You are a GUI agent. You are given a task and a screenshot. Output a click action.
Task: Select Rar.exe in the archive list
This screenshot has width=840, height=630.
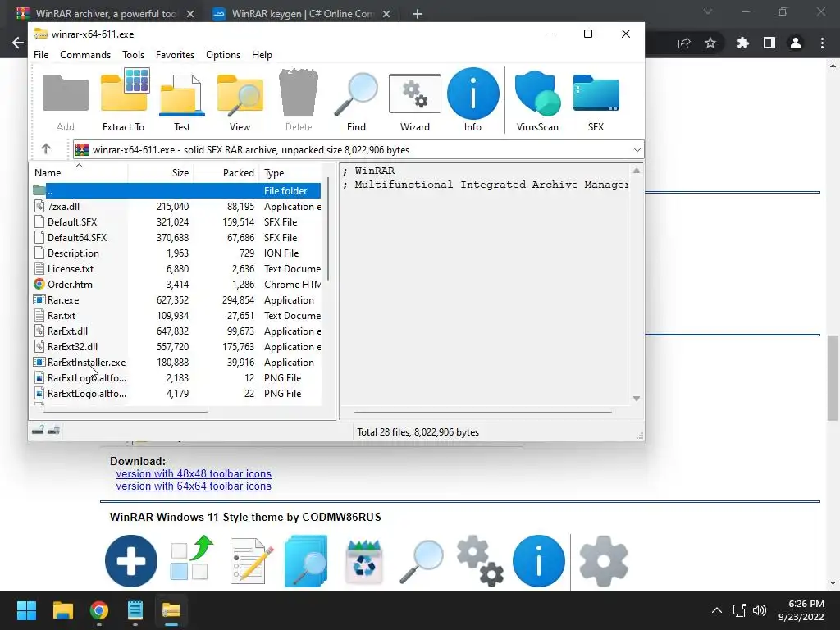[176, 300]
